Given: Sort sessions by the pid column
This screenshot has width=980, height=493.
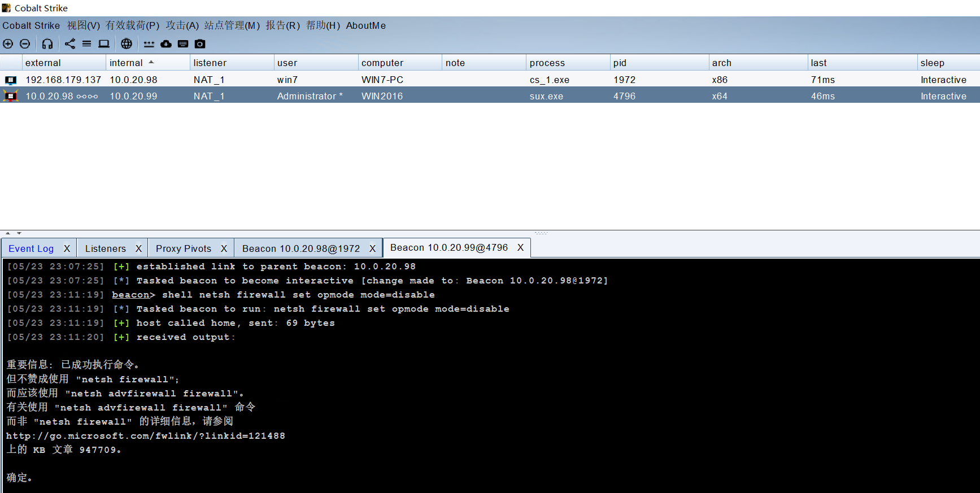Looking at the screenshot, I should tap(659, 63).
